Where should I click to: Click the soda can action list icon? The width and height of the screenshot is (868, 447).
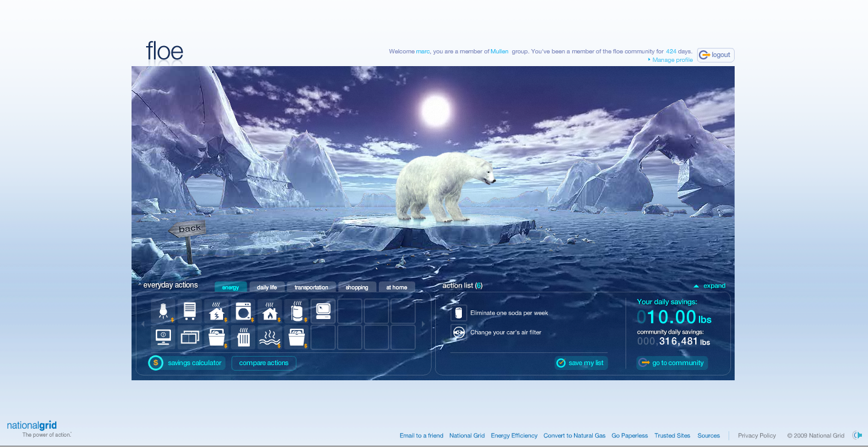(x=459, y=313)
